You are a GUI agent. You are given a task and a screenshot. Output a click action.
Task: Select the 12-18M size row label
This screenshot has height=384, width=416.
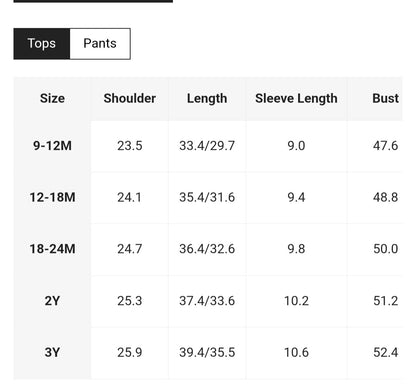[52, 197]
